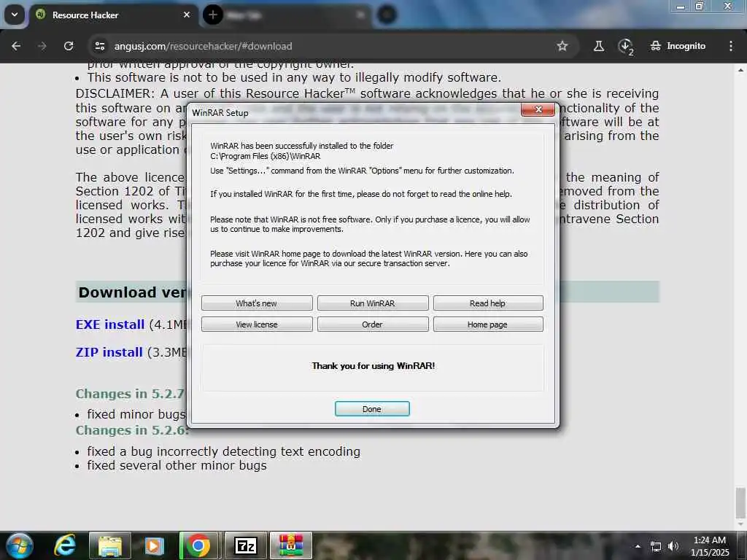Open Chrome Labs flask icon

(x=599, y=46)
